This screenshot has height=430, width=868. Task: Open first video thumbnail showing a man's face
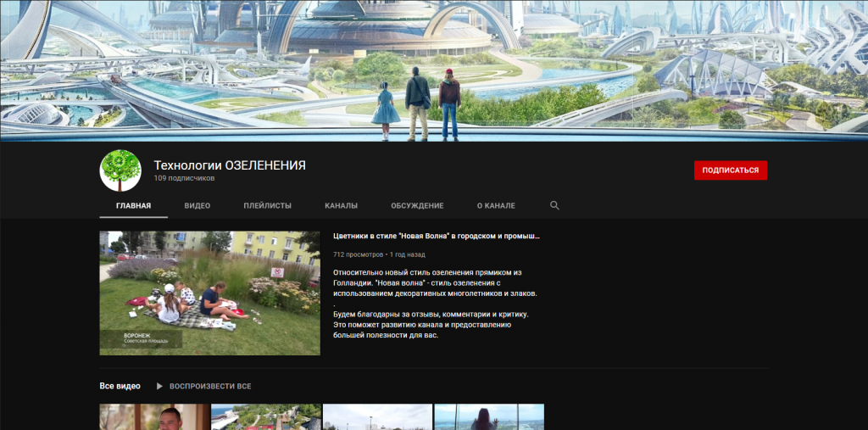153,417
